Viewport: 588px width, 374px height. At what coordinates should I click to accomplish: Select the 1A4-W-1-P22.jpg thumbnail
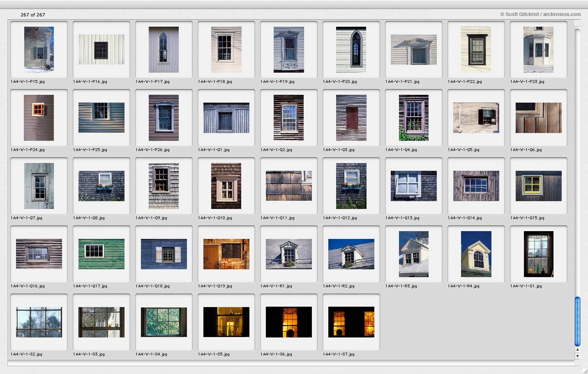click(x=476, y=49)
